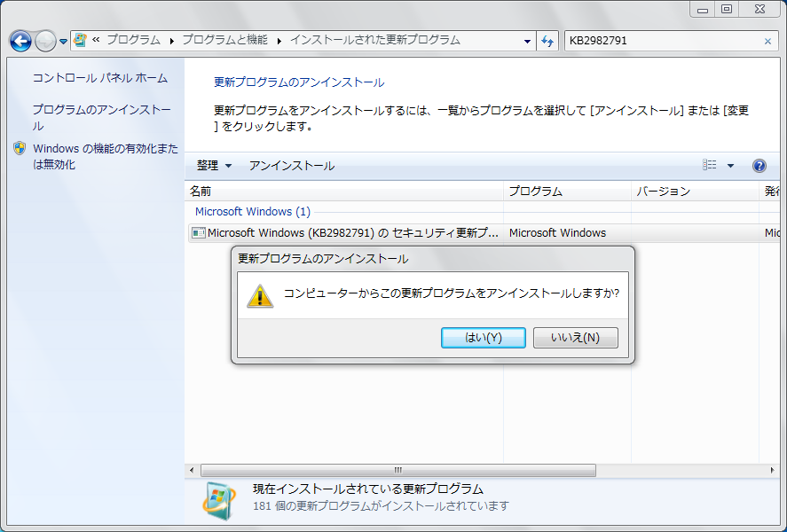Click はい(Y) to confirm uninstall
This screenshot has height=532, width=787.
click(484, 338)
